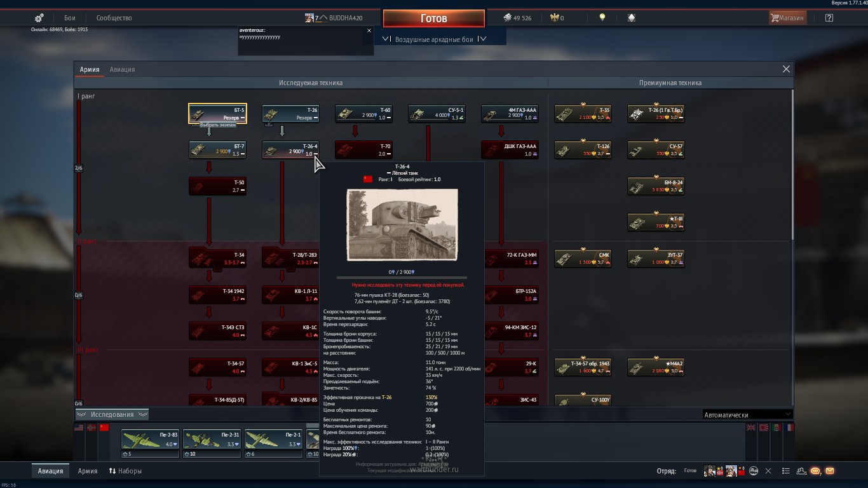The width and height of the screenshot is (868, 488).
Task: Select the premium ЗУТ-37 vehicle
Action: click(x=656, y=259)
